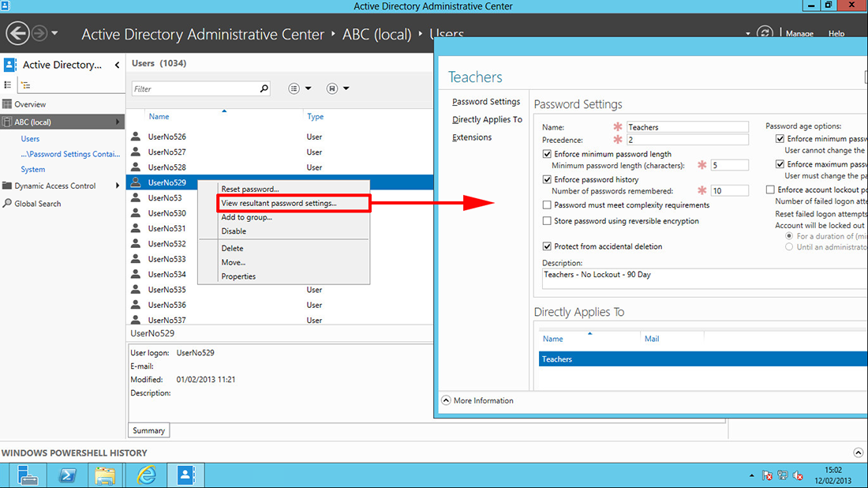This screenshot has width=868, height=488.
Task: Open saved queries dropdown arrow
Action: (346, 88)
